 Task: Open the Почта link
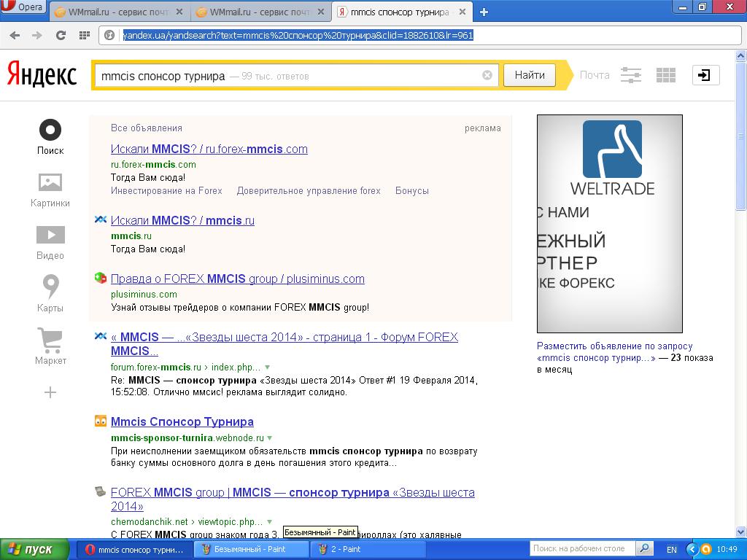point(594,75)
